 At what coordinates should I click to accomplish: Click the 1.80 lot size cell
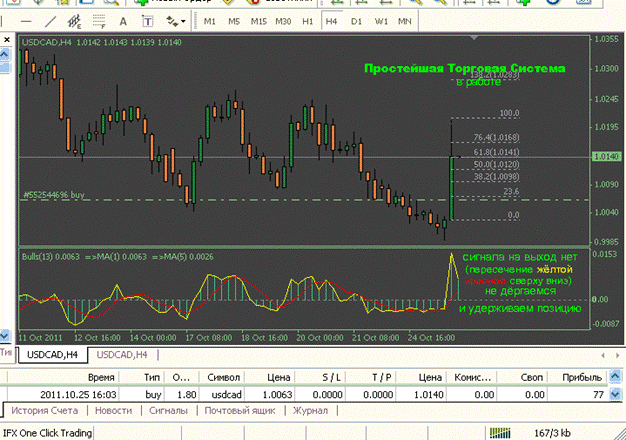point(186,395)
